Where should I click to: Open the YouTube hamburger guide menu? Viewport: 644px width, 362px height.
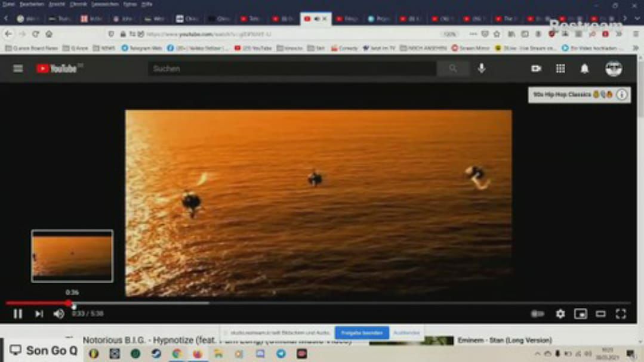click(18, 69)
